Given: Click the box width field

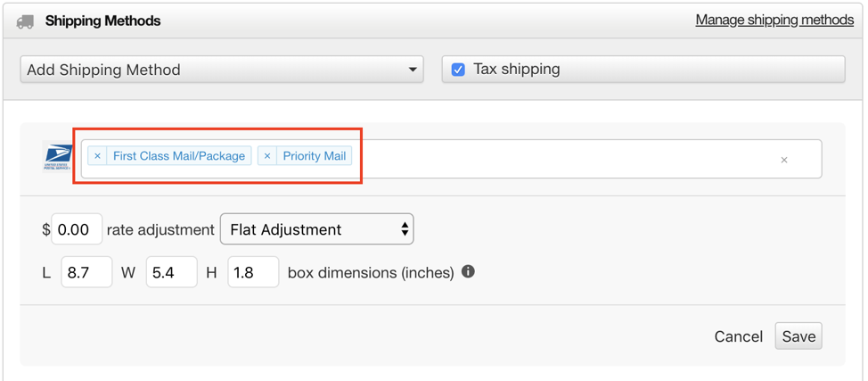Looking at the screenshot, I should pyautogui.click(x=172, y=272).
